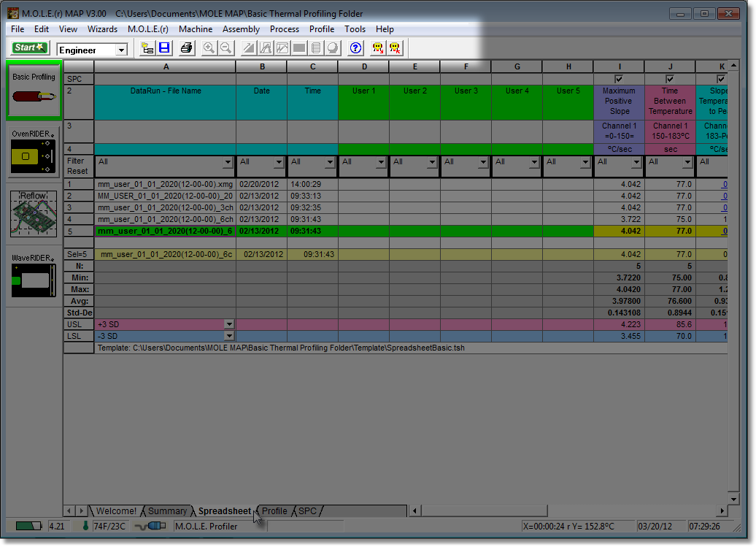The image size is (756, 547).
Task: Switch to the Welcome! tab
Action: click(x=116, y=510)
